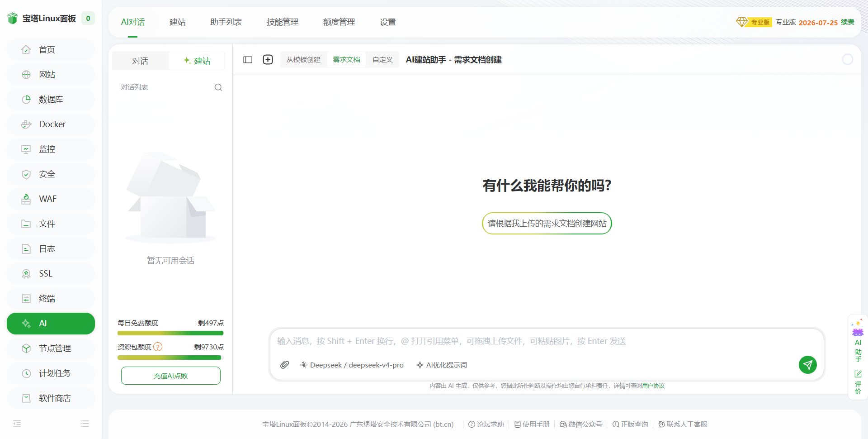The image size is (868, 439).
Task: Click the 每日免费额度 progress bar
Action: (x=170, y=333)
